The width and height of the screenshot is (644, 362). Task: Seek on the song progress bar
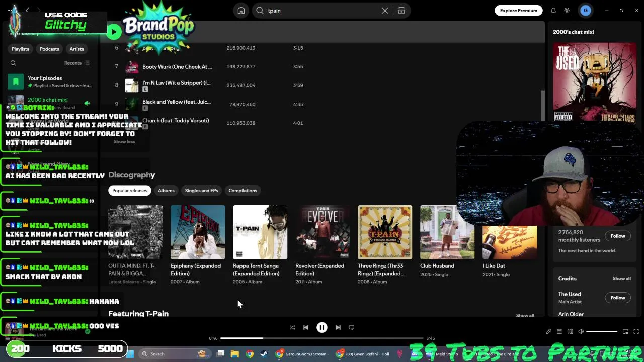[322, 338]
